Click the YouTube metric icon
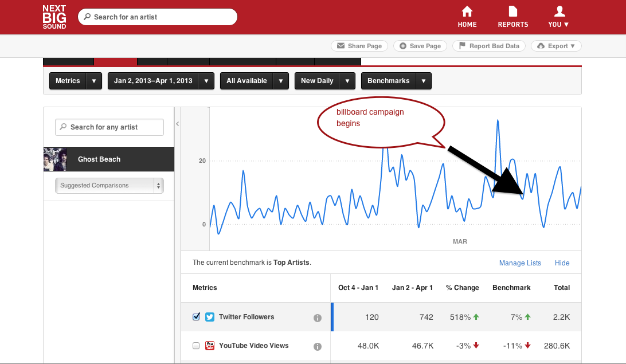Screen dimensions: 626x364 (210, 346)
